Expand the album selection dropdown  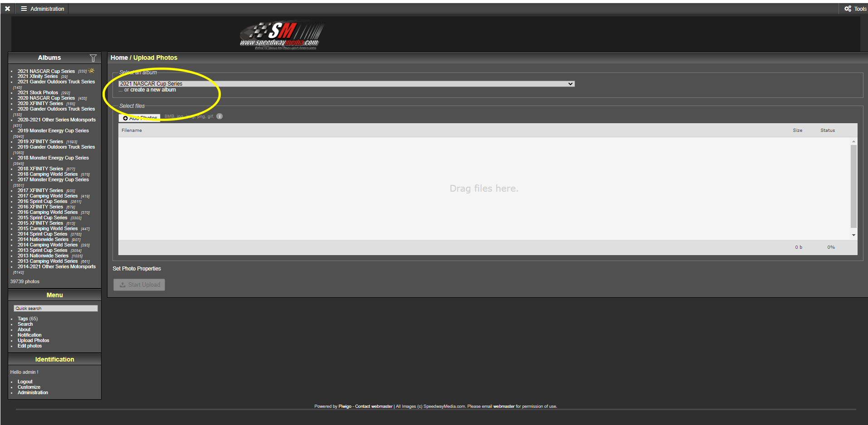(346, 84)
